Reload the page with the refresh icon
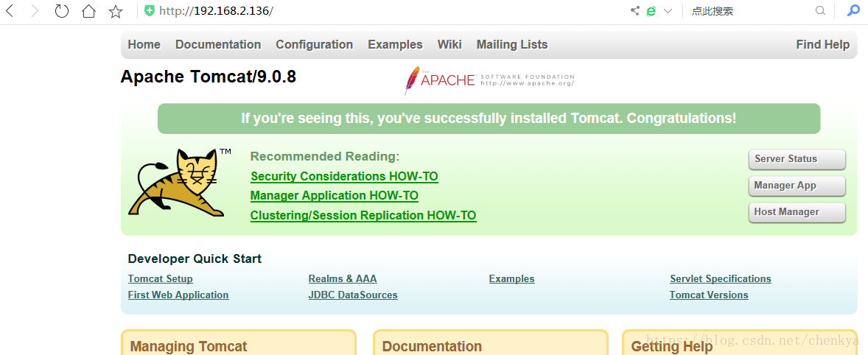The image size is (868, 355). [x=61, y=10]
